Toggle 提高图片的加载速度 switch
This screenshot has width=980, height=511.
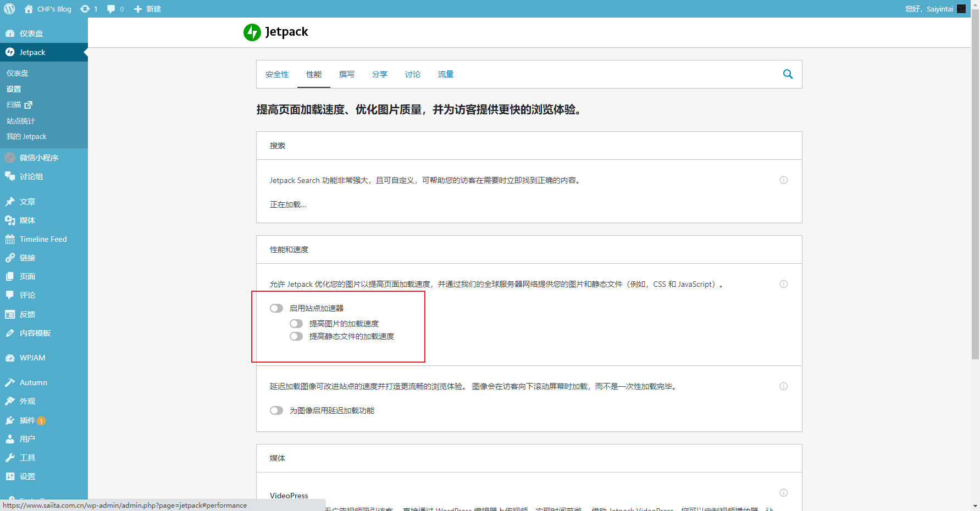click(296, 324)
